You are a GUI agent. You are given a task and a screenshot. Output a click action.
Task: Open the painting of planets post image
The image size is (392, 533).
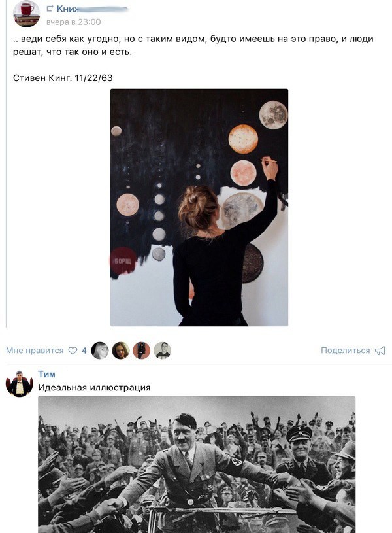[x=199, y=207]
